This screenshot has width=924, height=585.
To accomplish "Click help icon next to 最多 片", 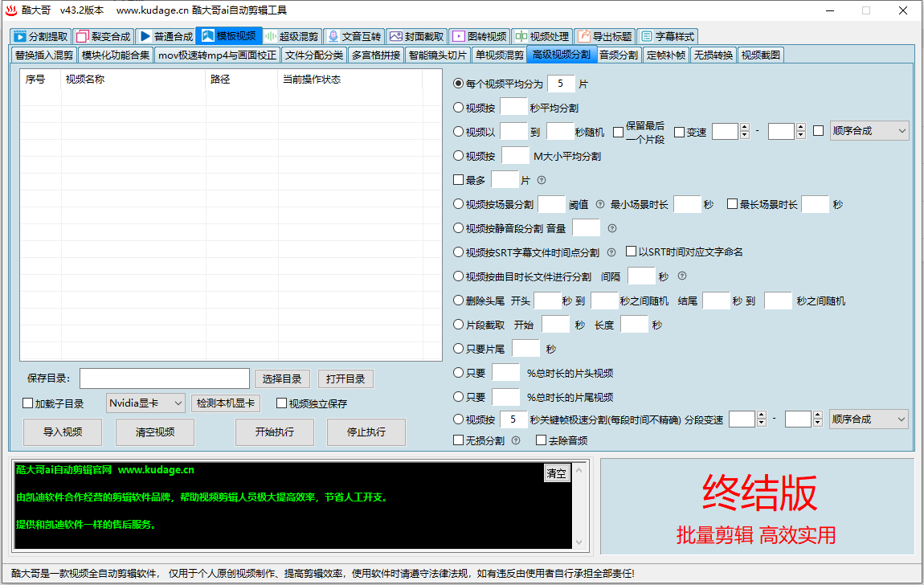I will pyautogui.click(x=542, y=180).
